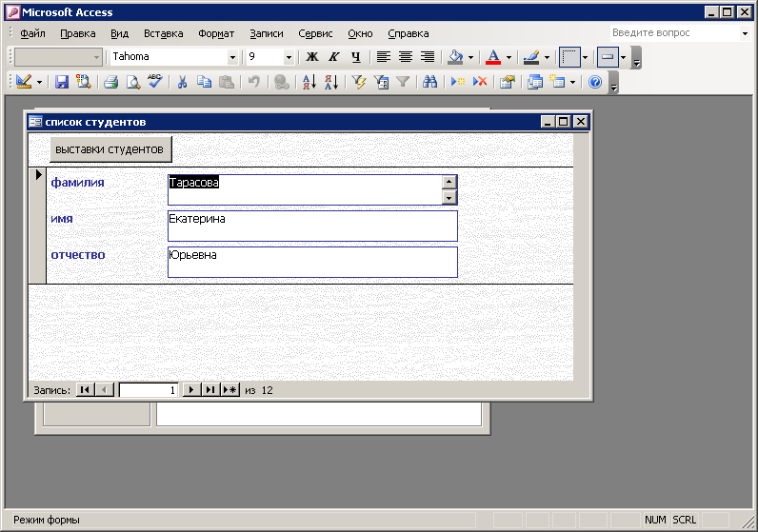The height and width of the screenshot is (532, 758).
Task: Go to the next record
Action: [x=191, y=390]
